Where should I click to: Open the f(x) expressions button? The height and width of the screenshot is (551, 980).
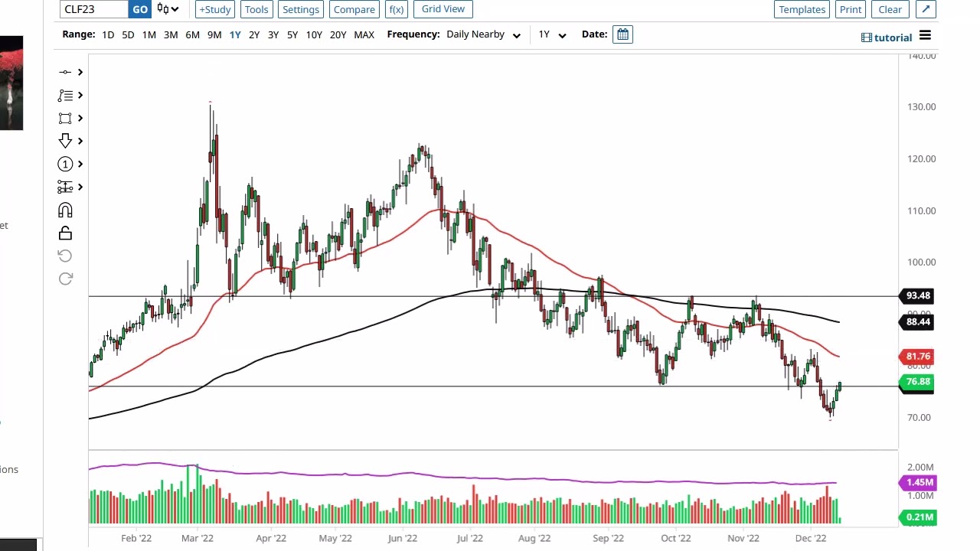coord(397,9)
